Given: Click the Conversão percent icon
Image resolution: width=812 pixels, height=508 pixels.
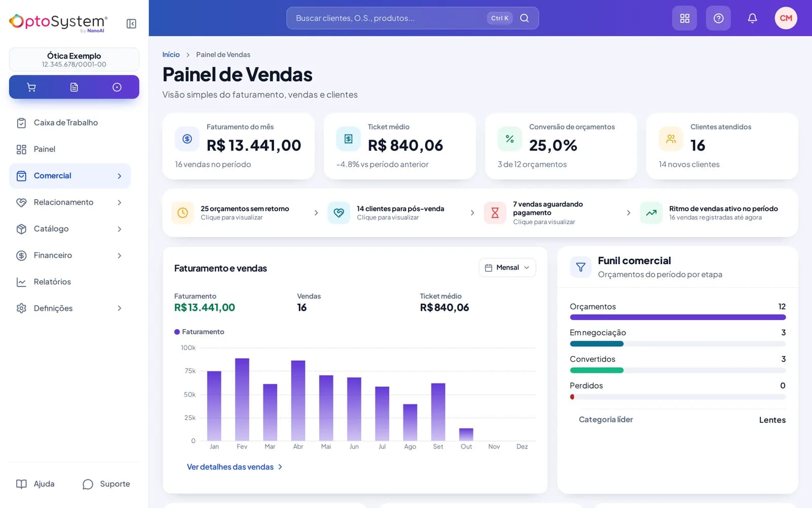Looking at the screenshot, I should coord(510,139).
